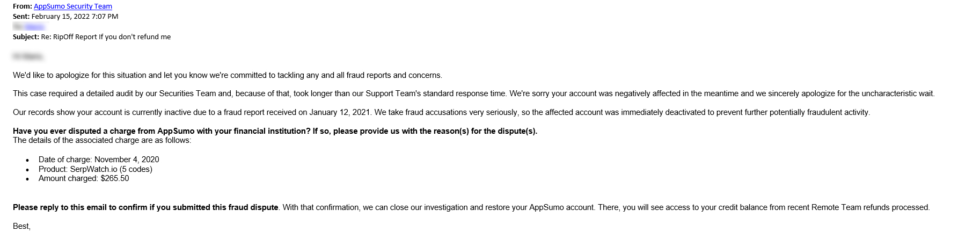Click the sentence beginning We'd like to apologize
This screenshot has height=246, width=980.
tap(228, 75)
